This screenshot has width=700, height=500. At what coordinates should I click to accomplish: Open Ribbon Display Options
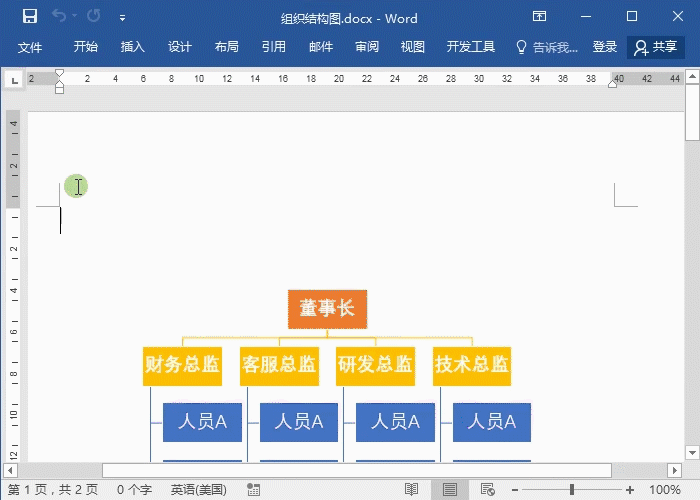coord(539,17)
